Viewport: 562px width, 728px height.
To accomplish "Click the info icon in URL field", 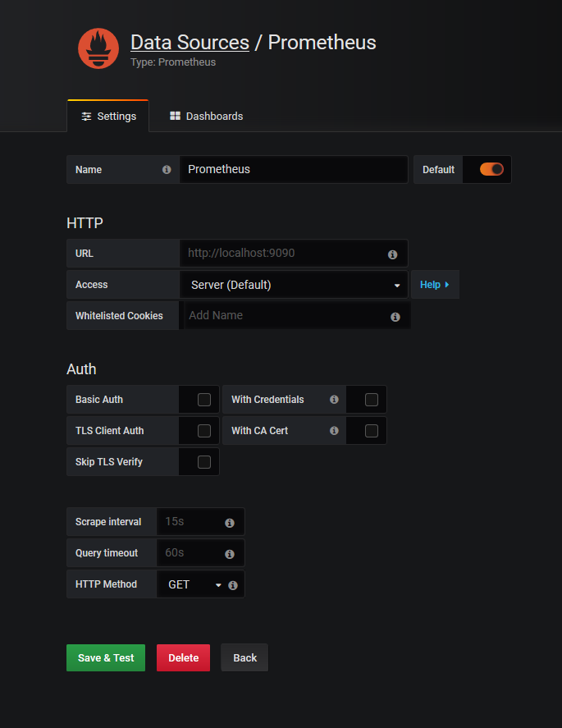I will coord(393,254).
